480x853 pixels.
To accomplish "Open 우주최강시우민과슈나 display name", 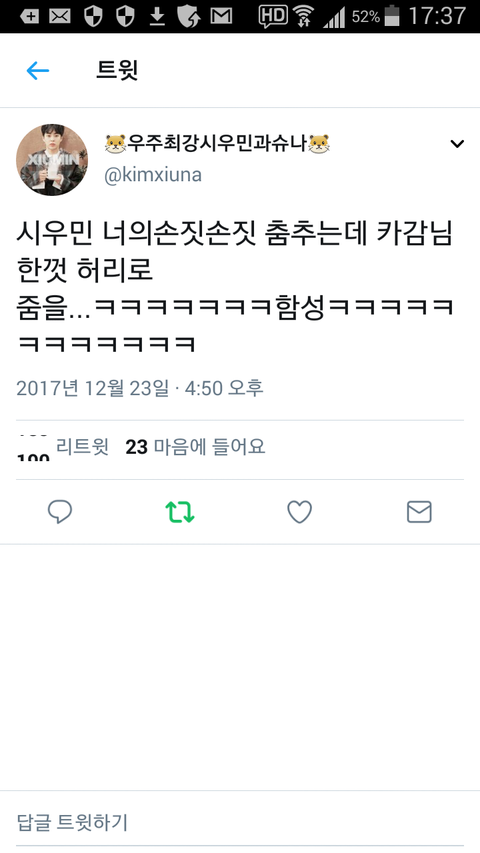I will (x=217, y=144).
